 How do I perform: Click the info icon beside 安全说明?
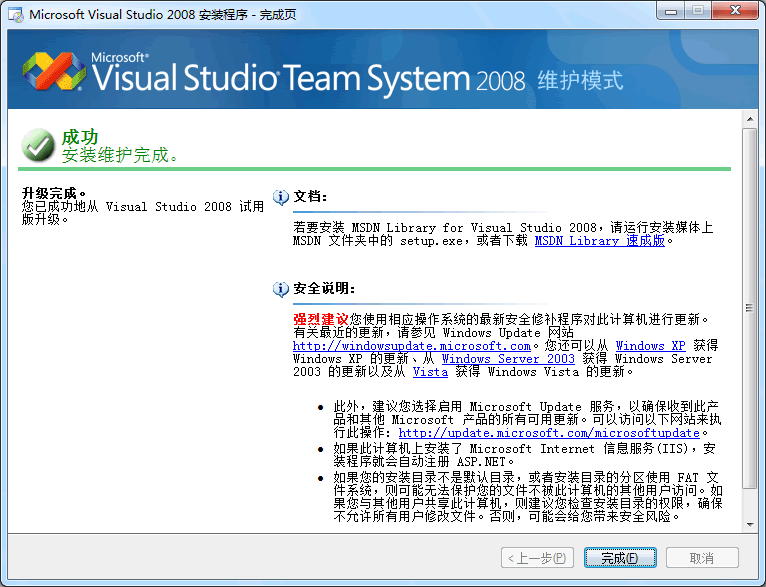coord(280,289)
